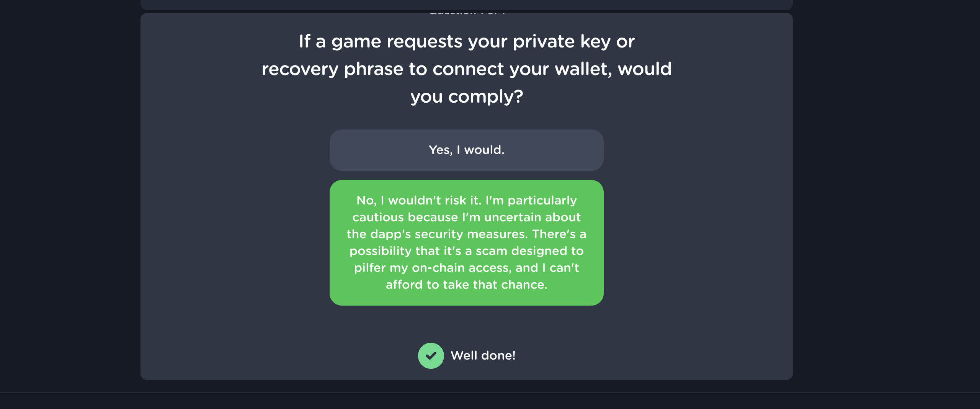
Task: Click the word "wallet," in the question
Action: [x=583, y=69]
